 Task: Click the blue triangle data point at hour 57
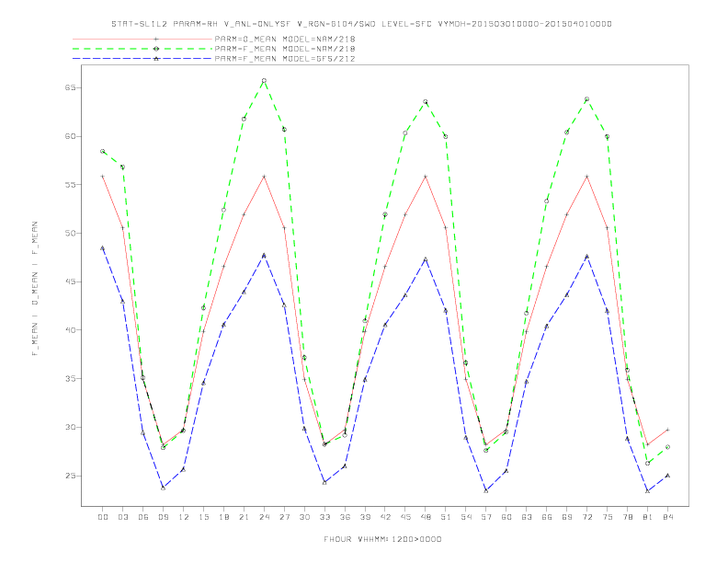[486, 490]
